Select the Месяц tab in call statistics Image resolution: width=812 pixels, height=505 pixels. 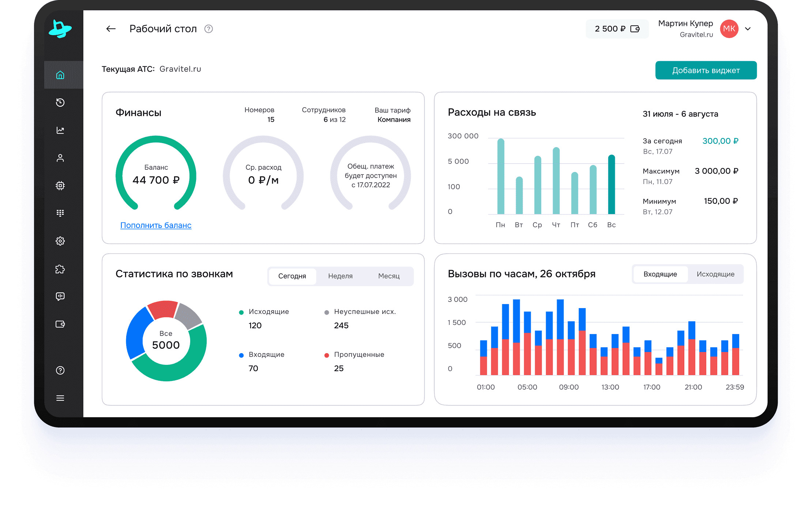click(388, 276)
